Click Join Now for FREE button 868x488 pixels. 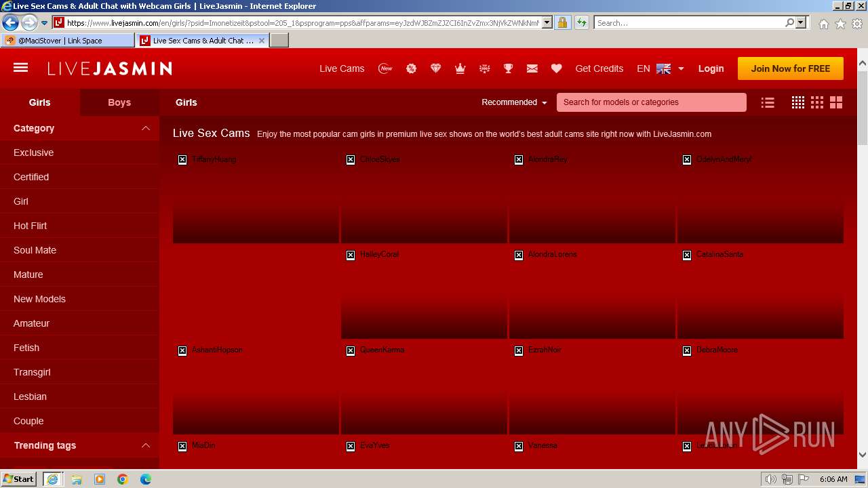[x=791, y=68]
